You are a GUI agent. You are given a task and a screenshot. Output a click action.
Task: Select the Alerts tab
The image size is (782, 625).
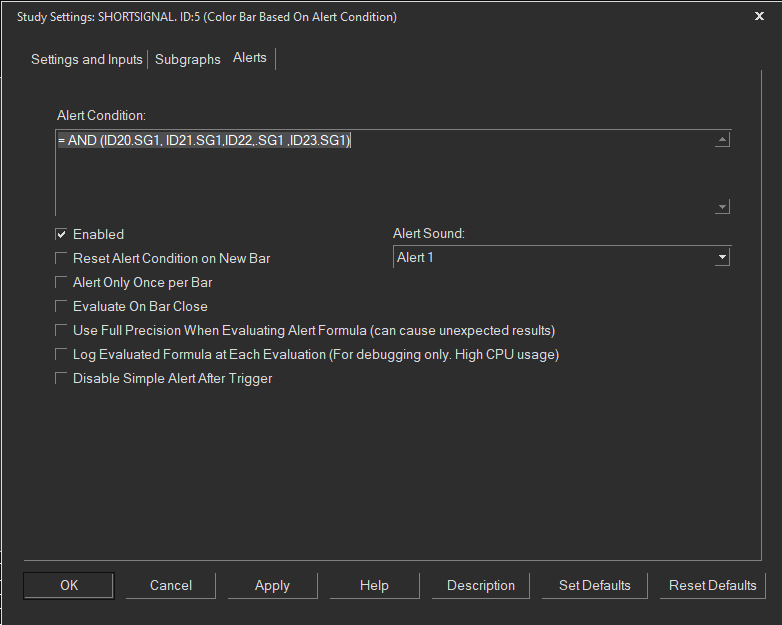[x=250, y=58]
